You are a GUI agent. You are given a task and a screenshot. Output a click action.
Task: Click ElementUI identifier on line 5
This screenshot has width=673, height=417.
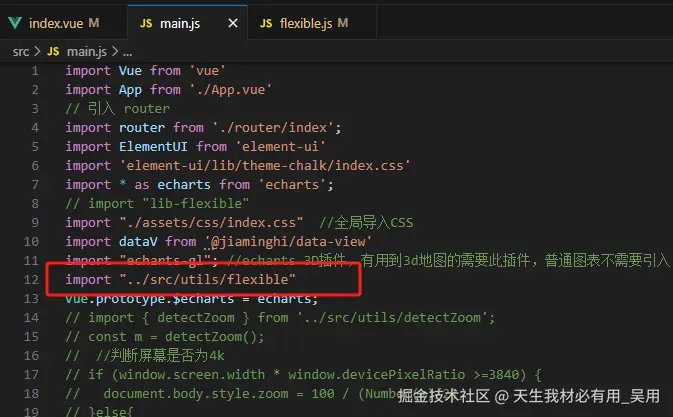[153, 147]
